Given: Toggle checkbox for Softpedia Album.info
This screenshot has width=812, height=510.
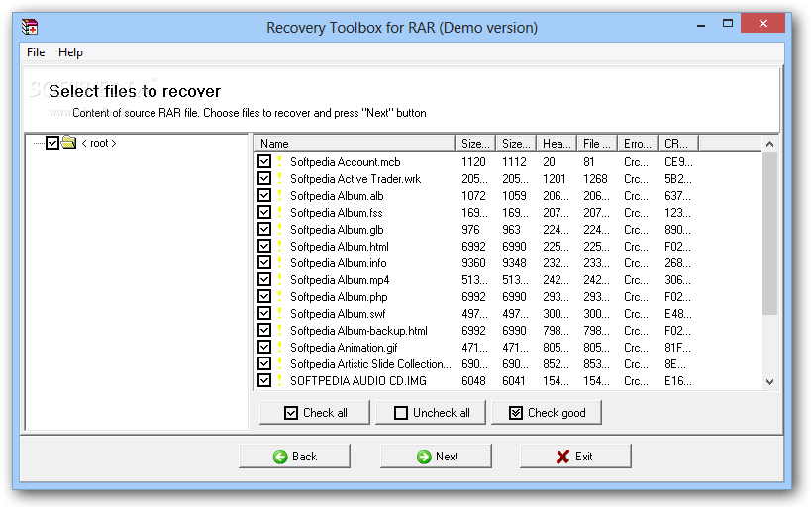Looking at the screenshot, I should 264,263.
